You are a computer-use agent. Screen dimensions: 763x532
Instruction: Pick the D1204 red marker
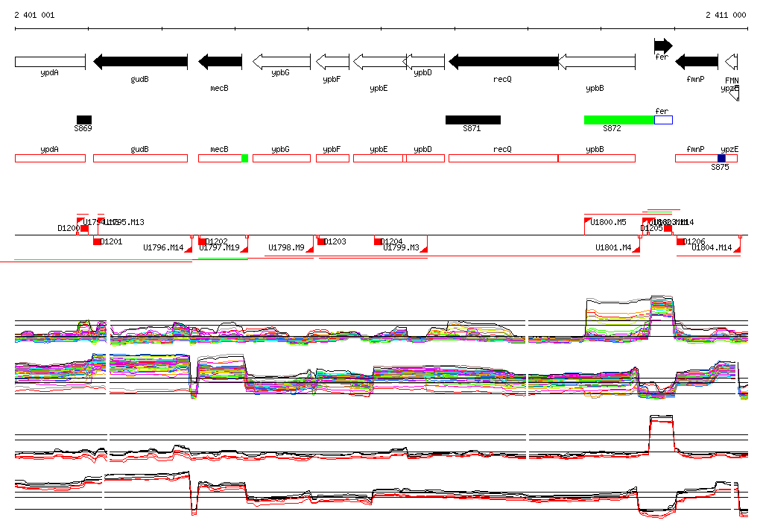click(x=378, y=241)
